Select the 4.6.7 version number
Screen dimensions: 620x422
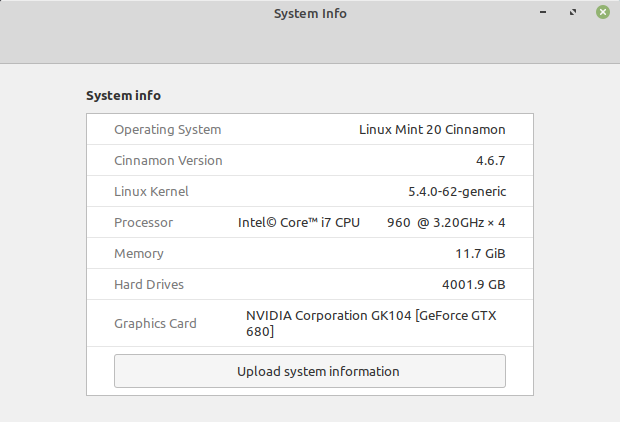click(490, 160)
